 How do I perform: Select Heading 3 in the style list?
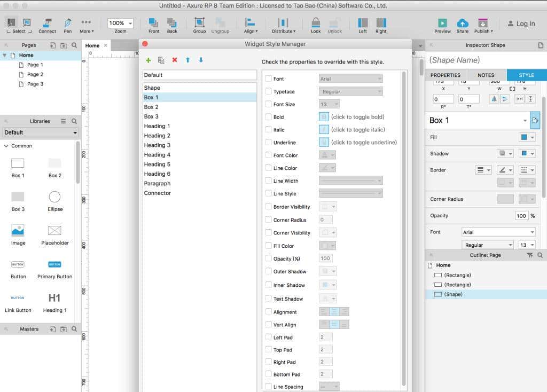(x=157, y=145)
